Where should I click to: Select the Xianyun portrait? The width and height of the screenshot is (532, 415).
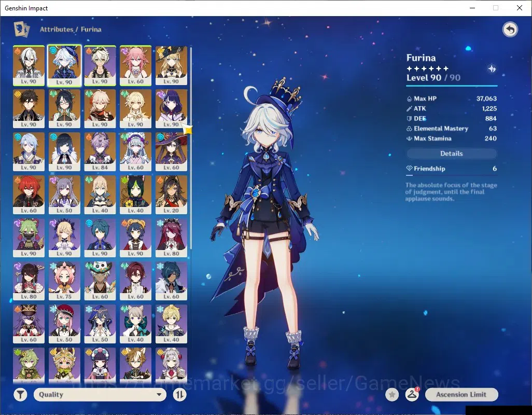coord(64,108)
